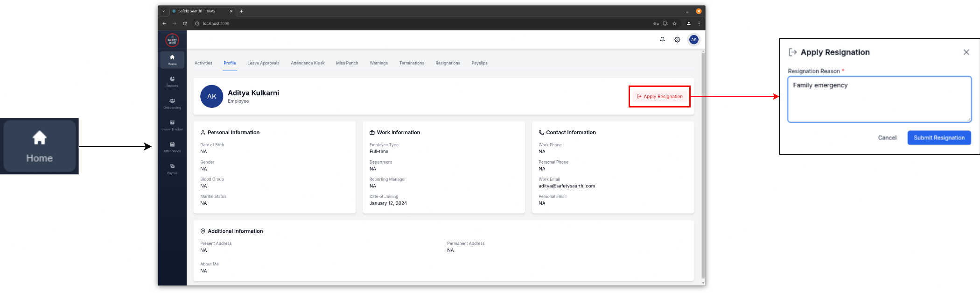Open Attendance from the sidebar

click(172, 147)
